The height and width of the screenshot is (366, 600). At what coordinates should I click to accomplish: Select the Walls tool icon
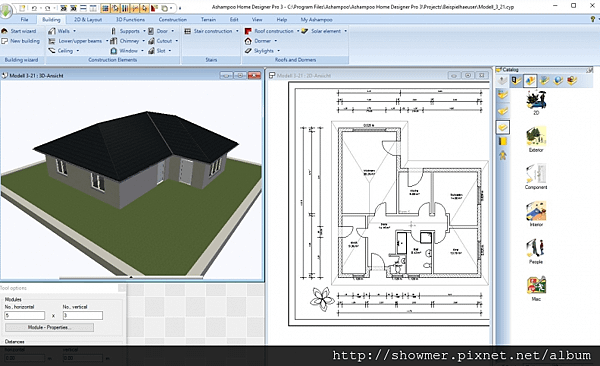[x=52, y=31]
